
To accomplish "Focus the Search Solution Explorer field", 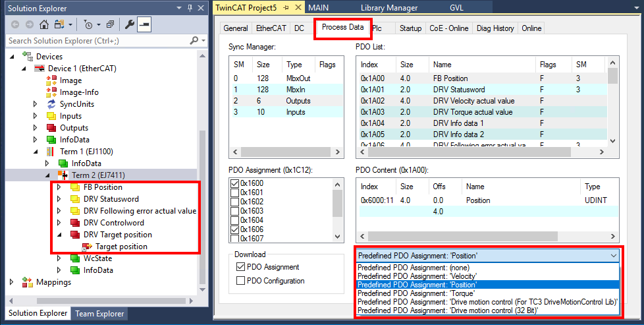I will [97, 40].
